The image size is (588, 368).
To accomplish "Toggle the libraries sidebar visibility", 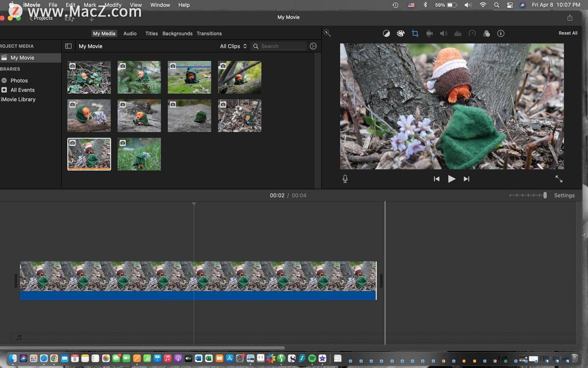I will [x=68, y=46].
